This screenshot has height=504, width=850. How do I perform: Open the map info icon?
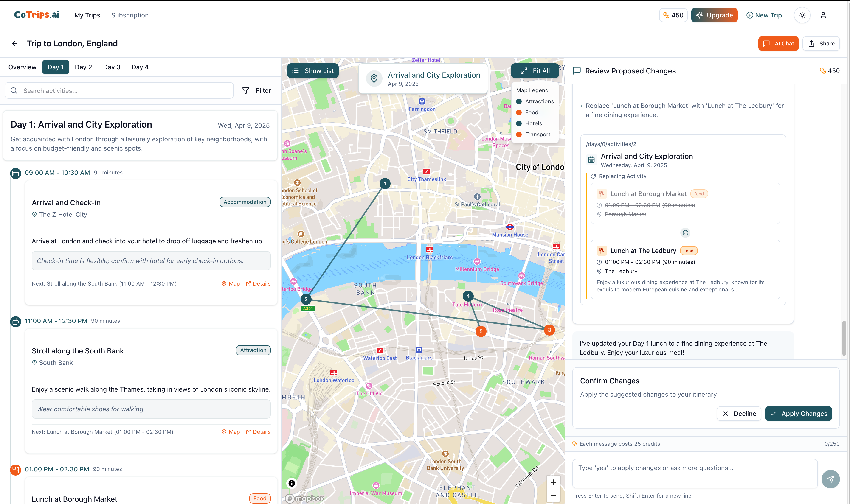point(292,483)
